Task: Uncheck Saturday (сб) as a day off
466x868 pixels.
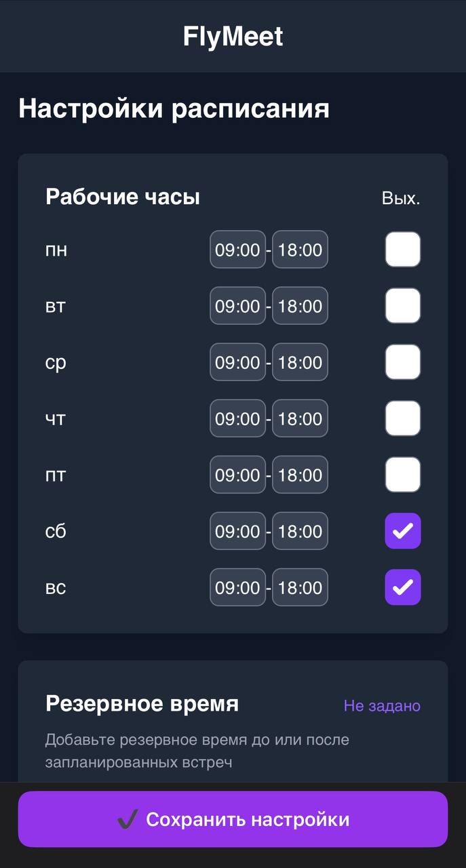Action: pos(402,531)
